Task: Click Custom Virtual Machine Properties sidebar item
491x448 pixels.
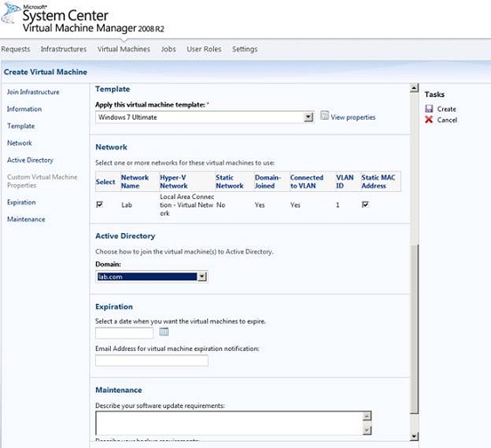Action: click(x=42, y=181)
